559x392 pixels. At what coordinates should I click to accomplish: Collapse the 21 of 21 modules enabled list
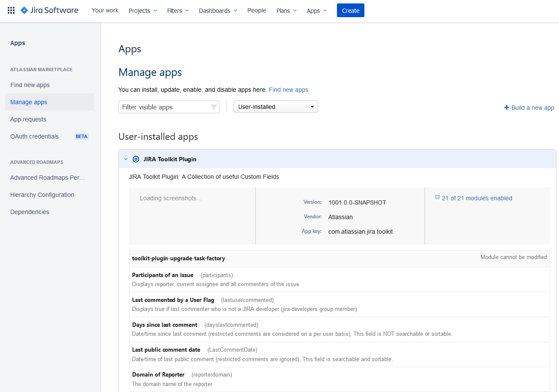[437, 198]
